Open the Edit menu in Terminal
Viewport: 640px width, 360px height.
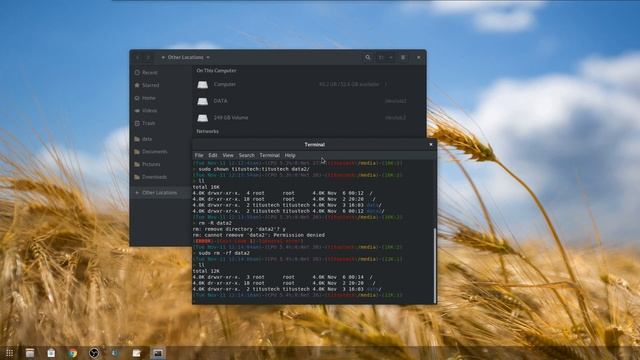pos(213,156)
